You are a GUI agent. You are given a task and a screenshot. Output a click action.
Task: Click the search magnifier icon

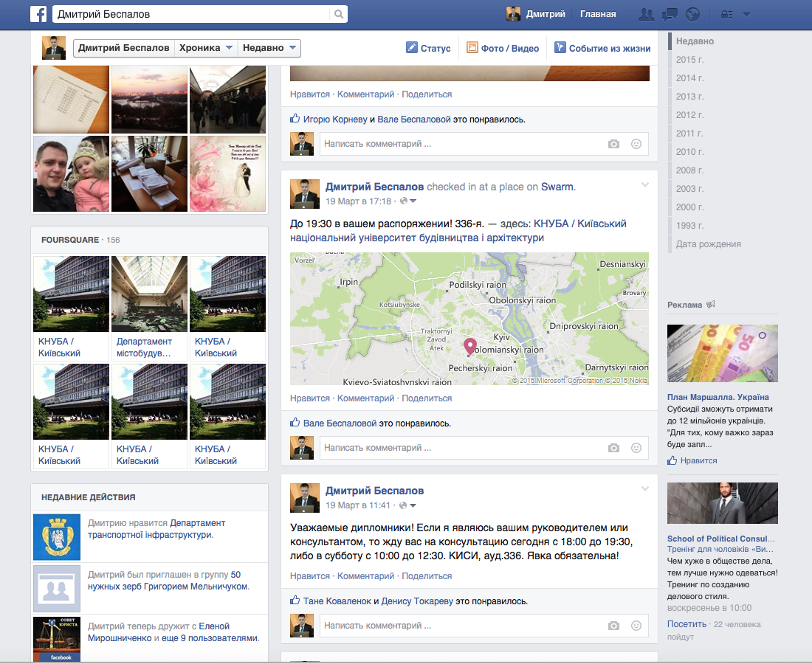338,14
